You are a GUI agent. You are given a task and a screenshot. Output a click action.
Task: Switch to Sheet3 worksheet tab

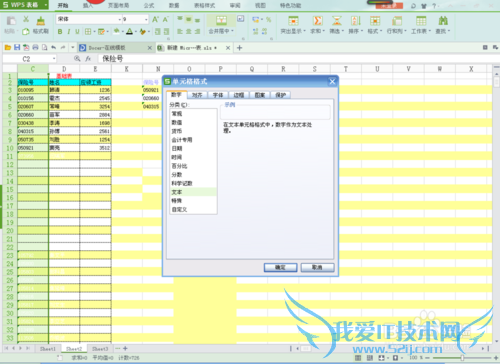tap(100, 349)
